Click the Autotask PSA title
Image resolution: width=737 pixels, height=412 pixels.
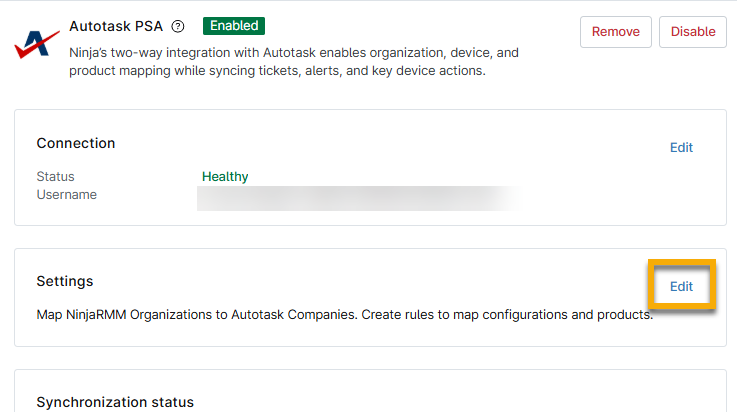pyautogui.click(x=116, y=26)
